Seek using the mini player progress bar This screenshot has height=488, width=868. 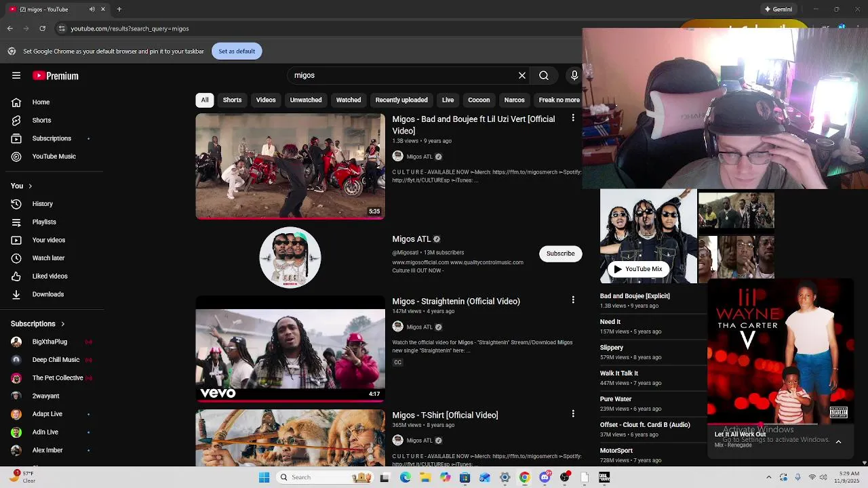pos(780,424)
